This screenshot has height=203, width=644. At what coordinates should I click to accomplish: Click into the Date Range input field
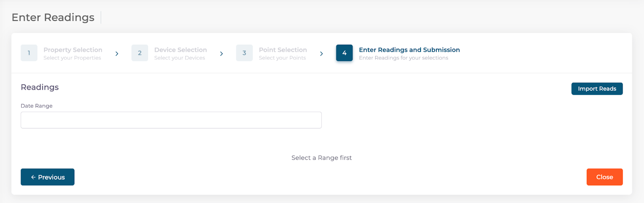171,120
